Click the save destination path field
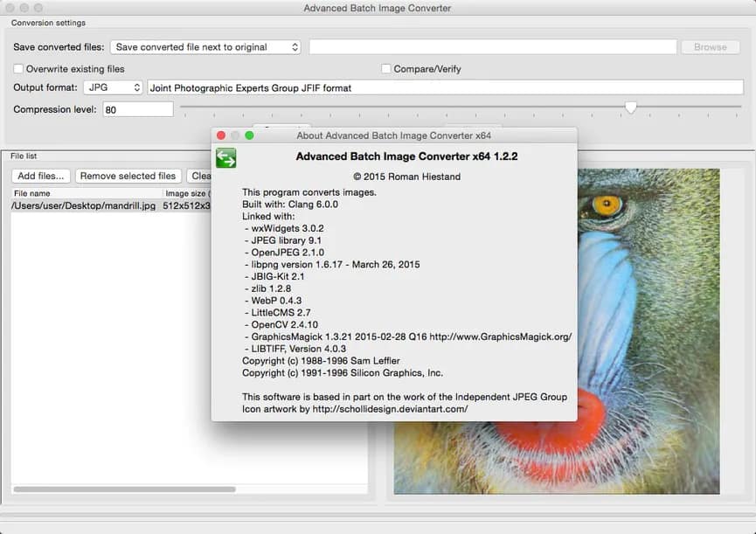756x534 pixels. coord(495,46)
